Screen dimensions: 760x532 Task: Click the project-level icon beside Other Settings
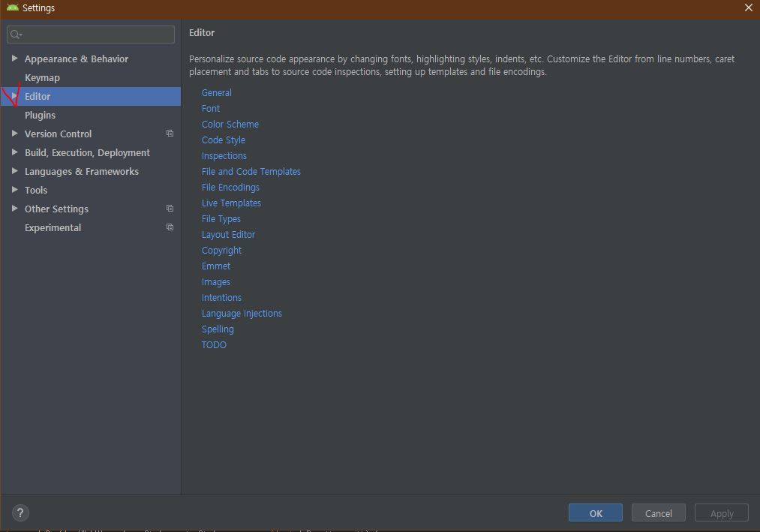click(170, 209)
